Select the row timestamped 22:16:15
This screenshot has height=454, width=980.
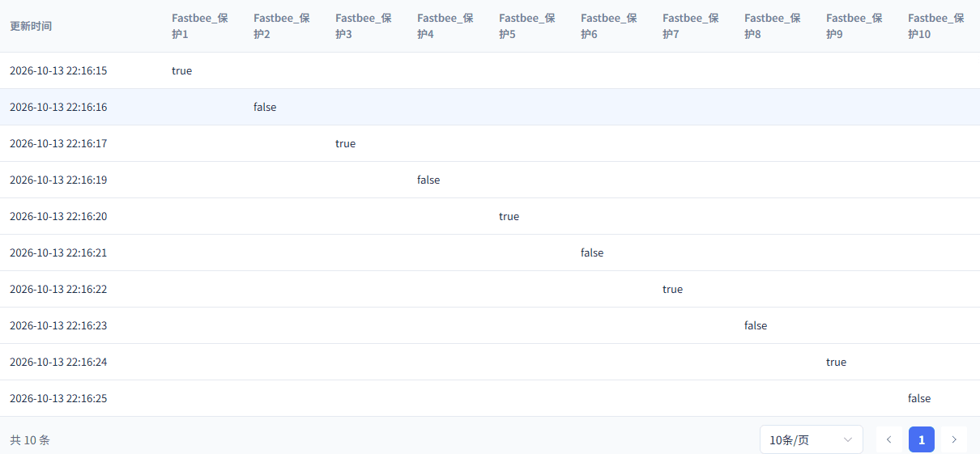pyautogui.click(x=490, y=70)
